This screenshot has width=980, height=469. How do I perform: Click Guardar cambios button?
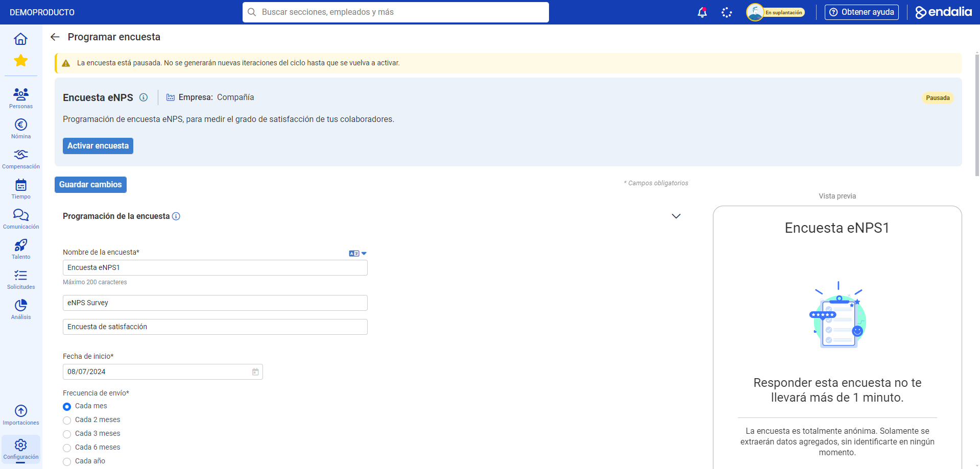click(x=90, y=185)
